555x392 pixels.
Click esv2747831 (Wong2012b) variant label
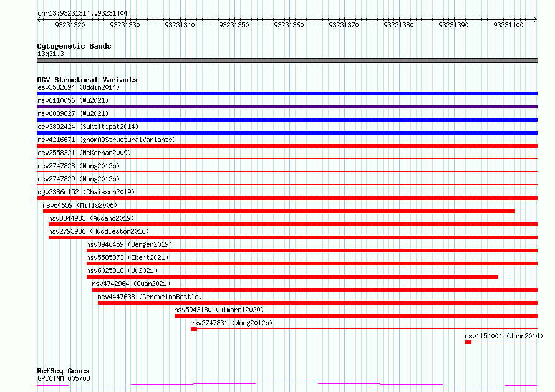(231, 323)
